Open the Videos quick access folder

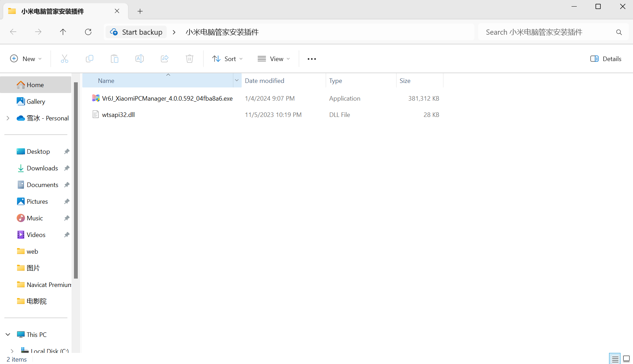coord(35,235)
